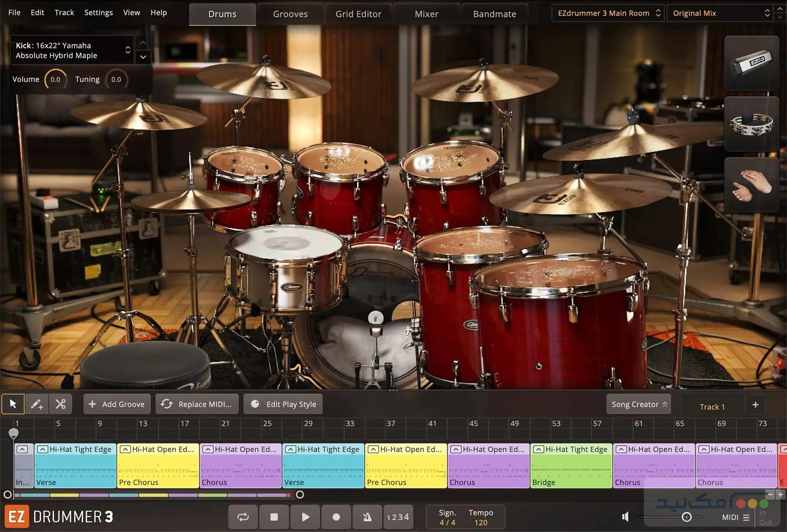Viewport: 787px width, 532px height.
Task: Arm recording with the record button
Action: point(336,517)
